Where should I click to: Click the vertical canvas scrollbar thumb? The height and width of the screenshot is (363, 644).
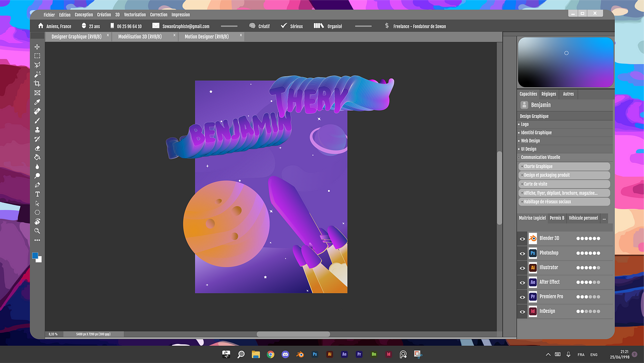500,188
